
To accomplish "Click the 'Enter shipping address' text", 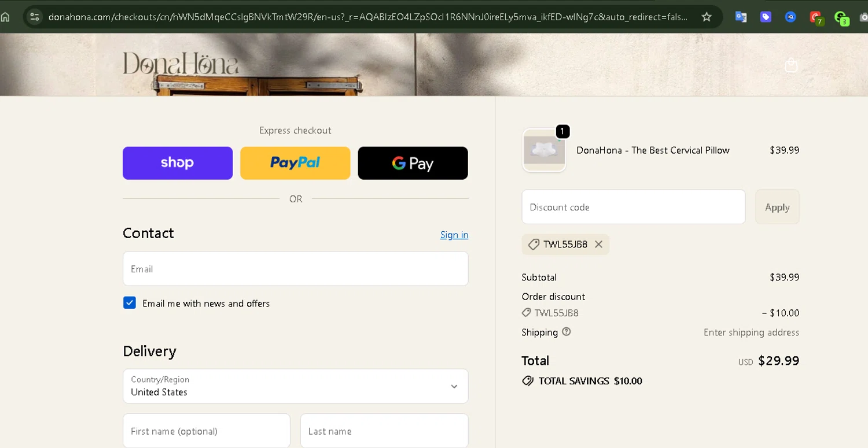I will coord(751,332).
